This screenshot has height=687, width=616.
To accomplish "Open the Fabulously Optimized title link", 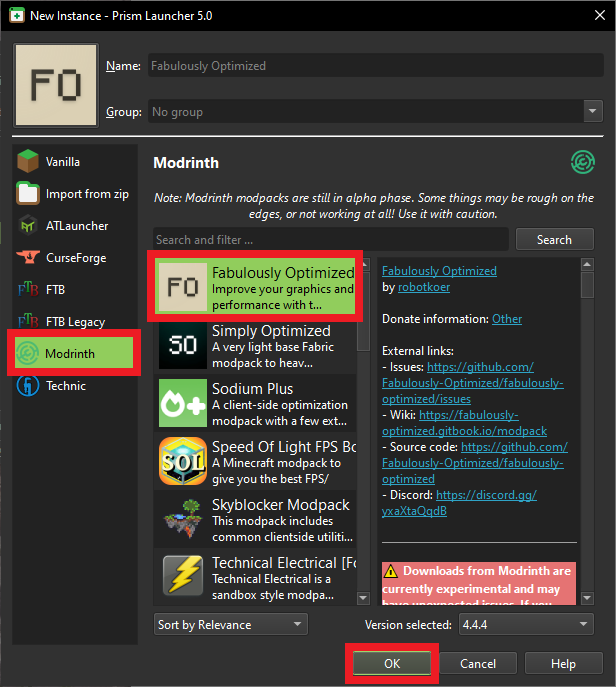I will (439, 271).
